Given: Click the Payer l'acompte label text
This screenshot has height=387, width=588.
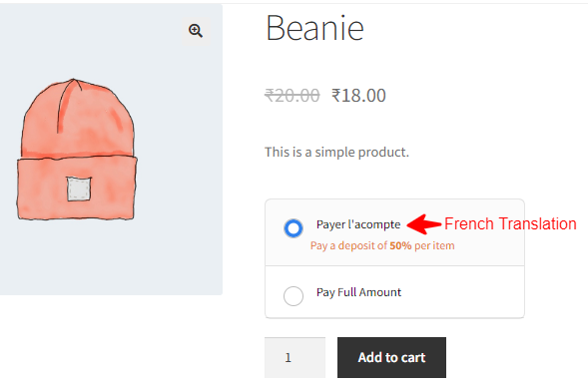Looking at the screenshot, I should click(358, 224).
